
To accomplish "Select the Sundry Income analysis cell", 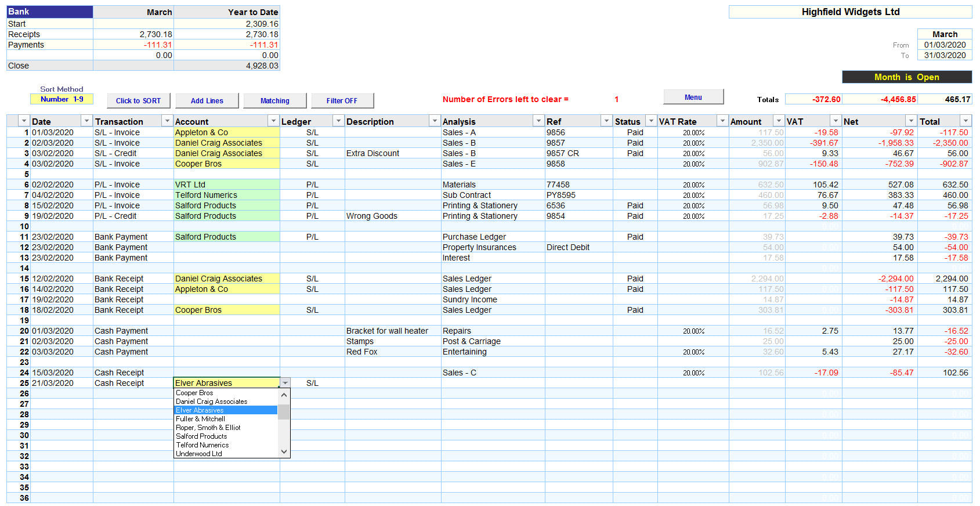I will [493, 299].
